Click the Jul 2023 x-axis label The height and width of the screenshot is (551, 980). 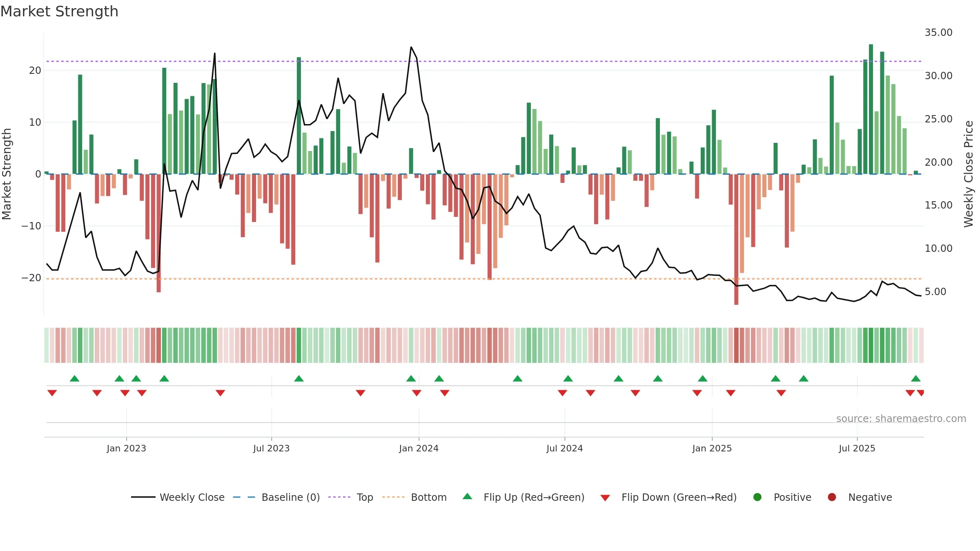272,448
